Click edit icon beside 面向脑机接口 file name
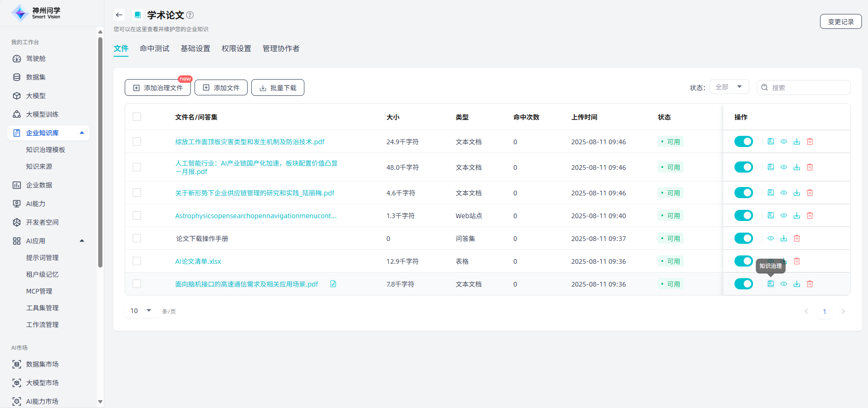 [x=333, y=284]
